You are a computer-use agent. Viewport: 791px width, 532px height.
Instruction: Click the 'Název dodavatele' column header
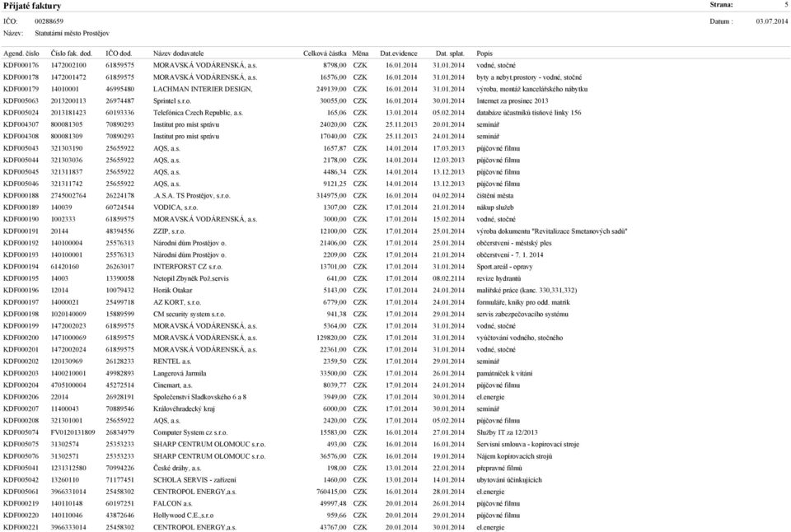179,54
